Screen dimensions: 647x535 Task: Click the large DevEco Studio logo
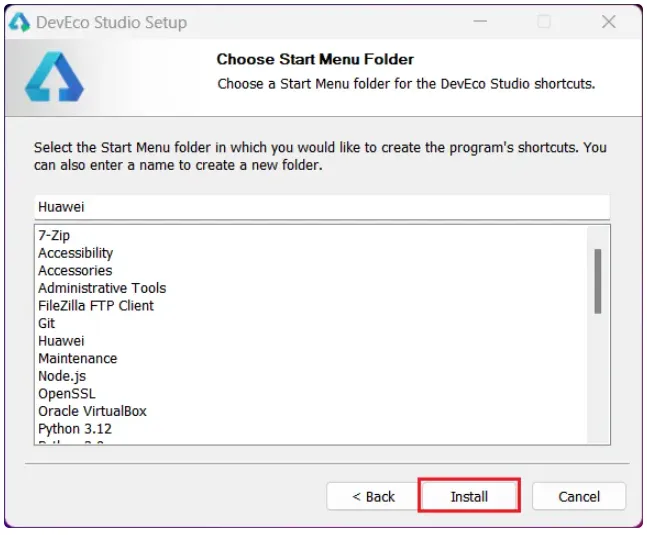tap(55, 78)
